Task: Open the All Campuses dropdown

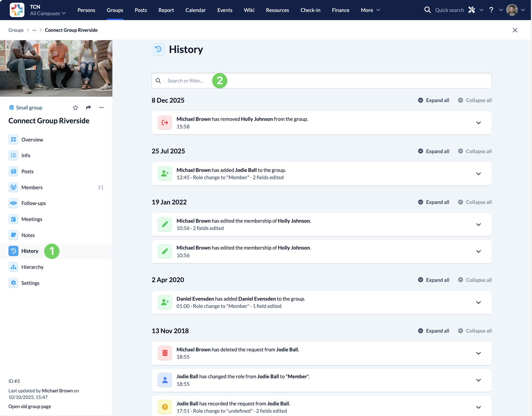Action: pos(48,14)
